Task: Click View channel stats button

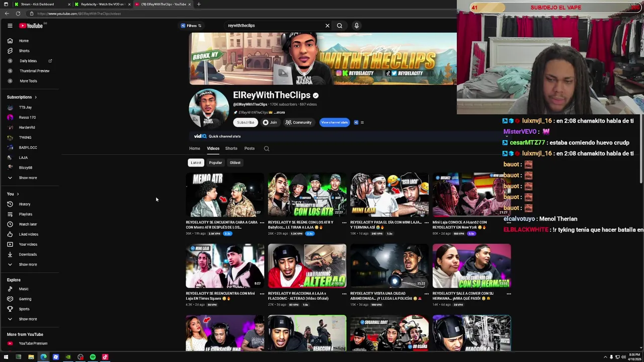Action: [x=335, y=123]
